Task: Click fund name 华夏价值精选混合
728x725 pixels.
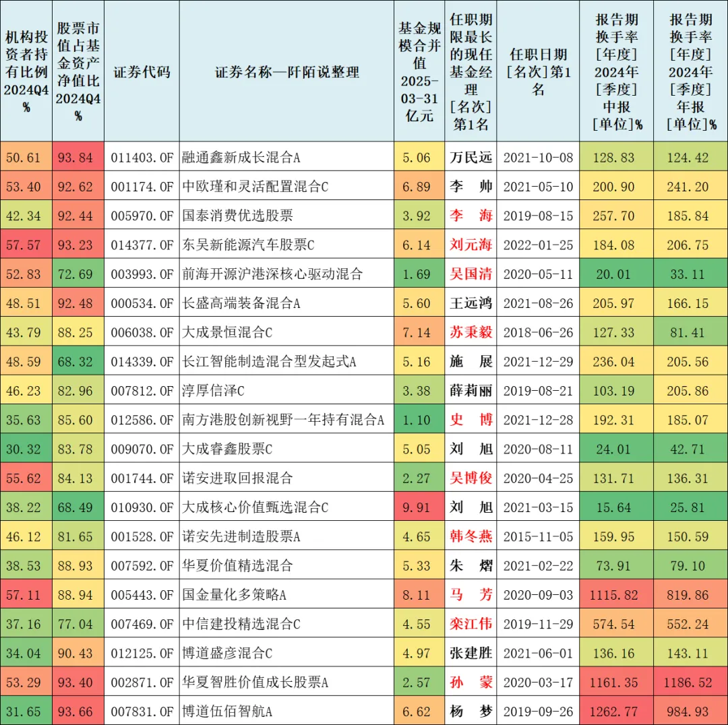Action: (x=237, y=566)
